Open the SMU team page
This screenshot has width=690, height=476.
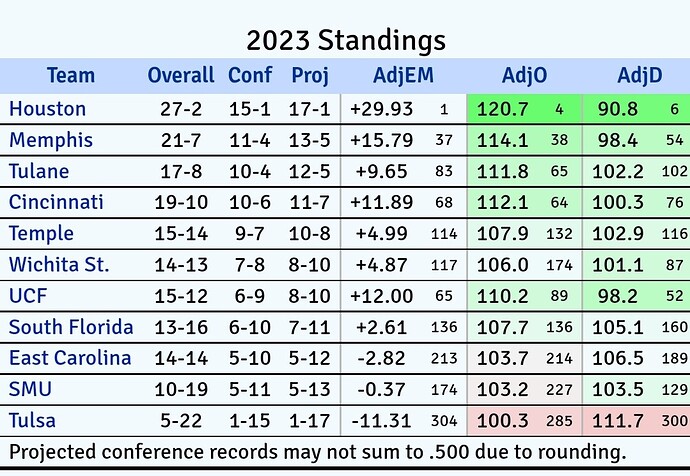pyautogui.click(x=29, y=389)
